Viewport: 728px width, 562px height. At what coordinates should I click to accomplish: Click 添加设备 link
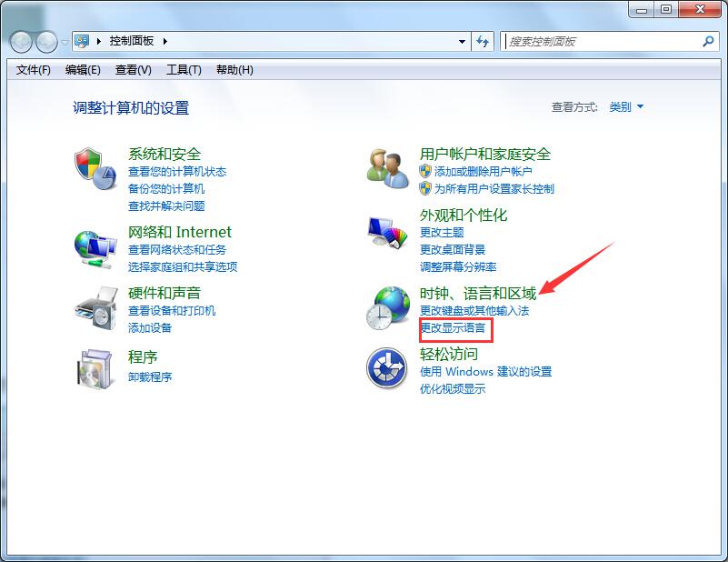149,327
